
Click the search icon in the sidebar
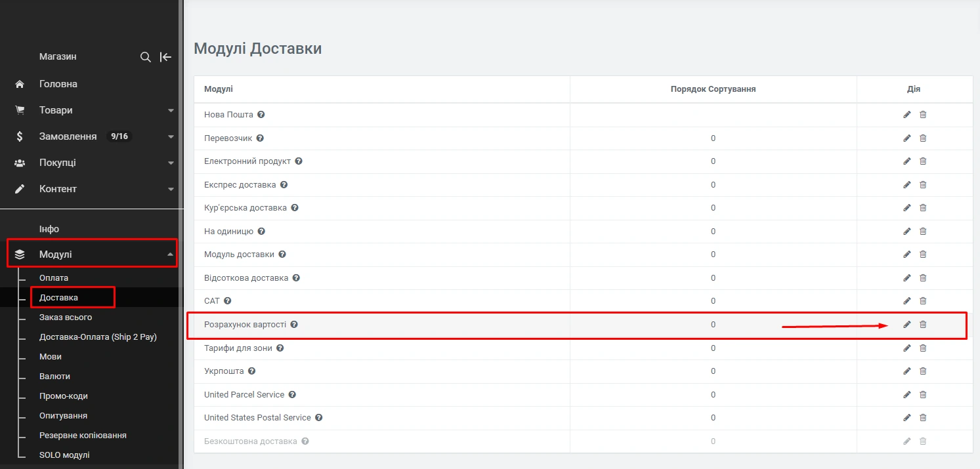pyautogui.click(x=146, y=57)
